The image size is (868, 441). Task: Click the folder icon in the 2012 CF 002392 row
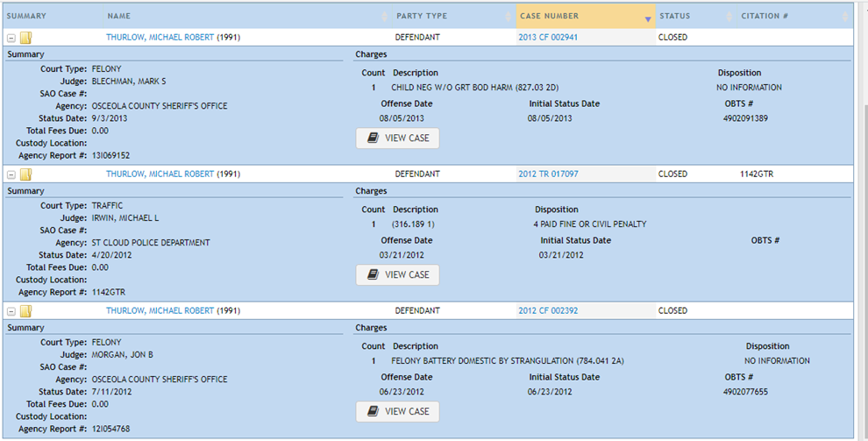point(26,311)
